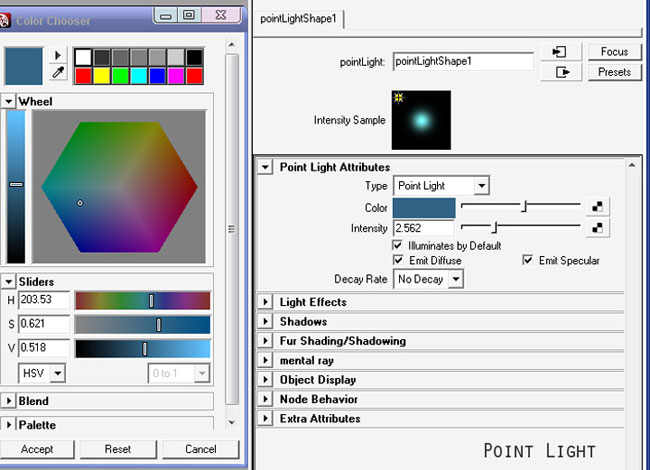Switch to the pointLightShape1 tab
650x470 pixels.
[298, 19]
